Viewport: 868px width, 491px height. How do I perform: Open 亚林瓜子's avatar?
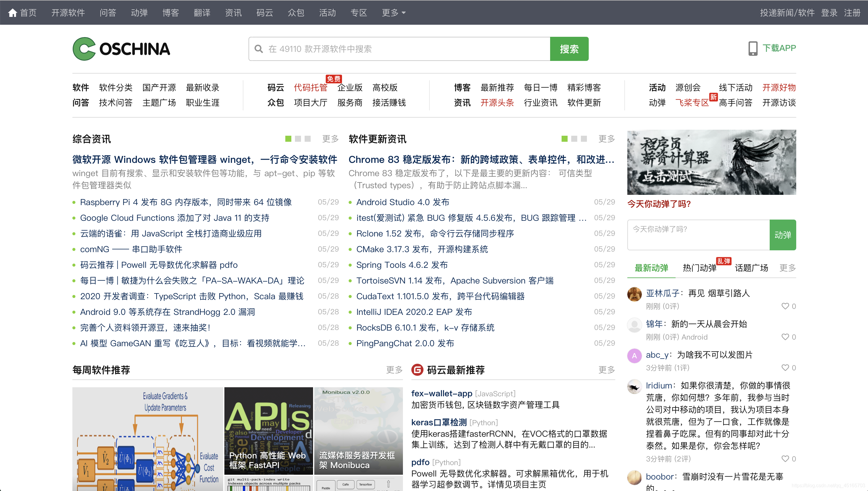pos(634,294)
